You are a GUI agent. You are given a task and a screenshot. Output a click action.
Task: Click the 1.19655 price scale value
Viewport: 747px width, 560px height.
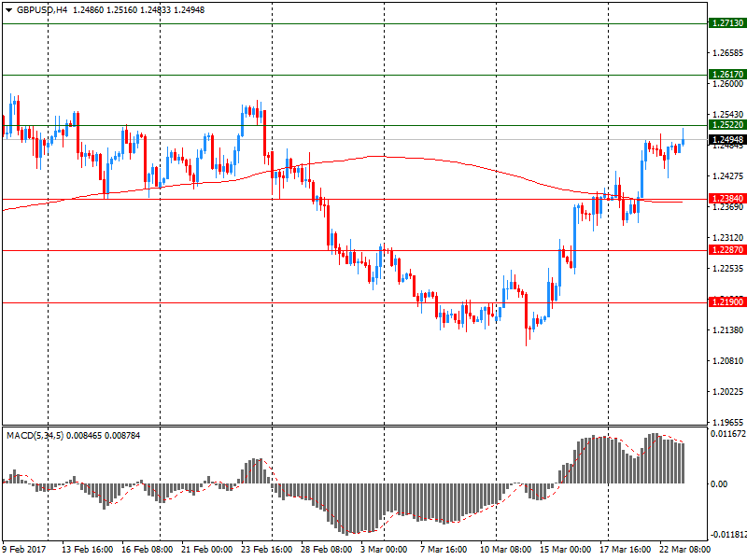[x=728, y=423]
